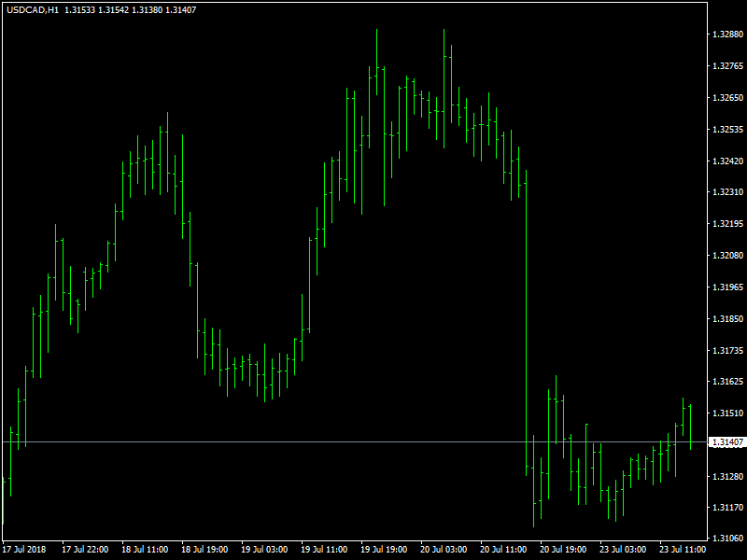Click the last price bar on the chart
The height and width of the screenshot is (560, 747).
(x=690, y=427)
